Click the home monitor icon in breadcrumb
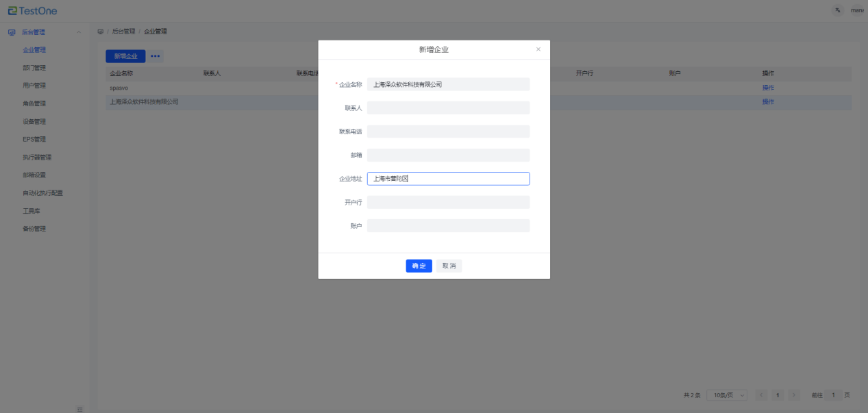The image size is (868, 413). click(101, 32)
